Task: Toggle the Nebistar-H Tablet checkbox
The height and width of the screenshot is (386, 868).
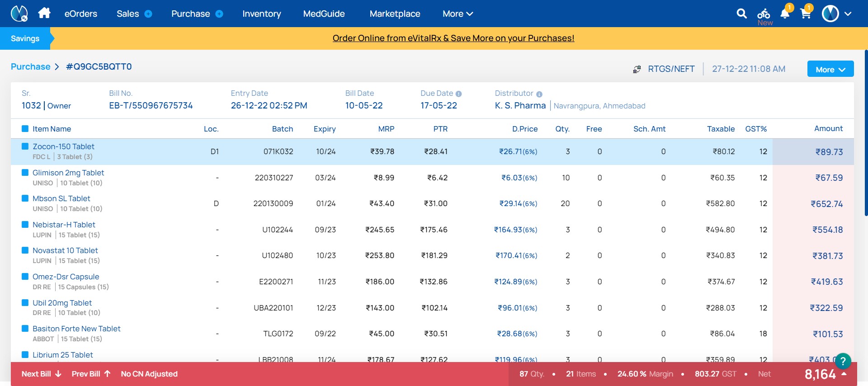Action: (x=25, y=225)
